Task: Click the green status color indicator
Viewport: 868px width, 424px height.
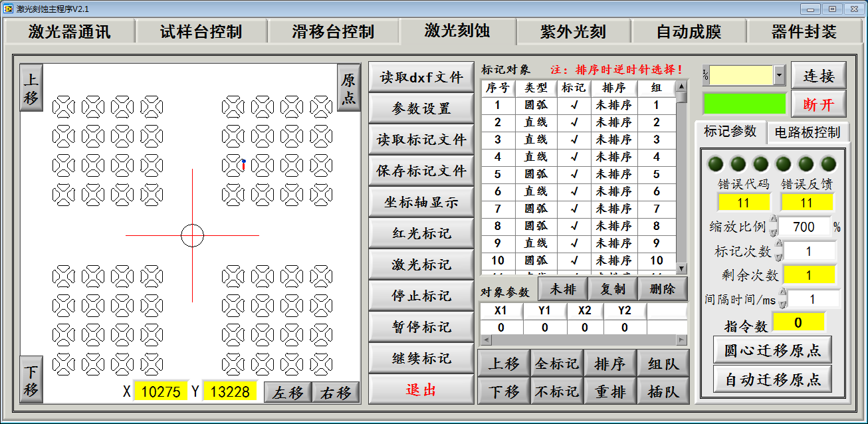Action: (744, 104)
